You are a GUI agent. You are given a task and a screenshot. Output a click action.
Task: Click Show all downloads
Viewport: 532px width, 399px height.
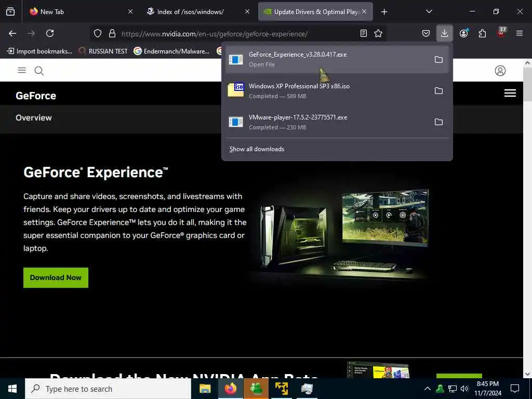tap(257, 149)
